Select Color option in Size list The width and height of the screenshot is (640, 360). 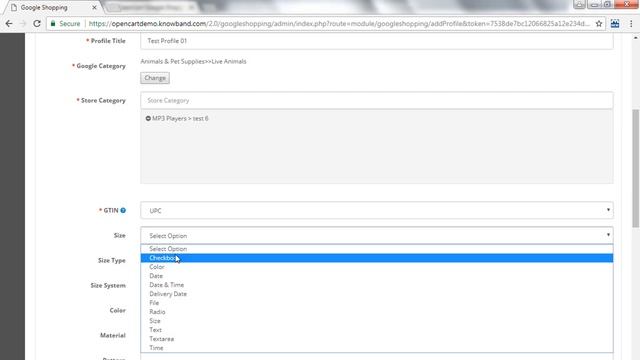pyautogui.click(x=377, y=267)
